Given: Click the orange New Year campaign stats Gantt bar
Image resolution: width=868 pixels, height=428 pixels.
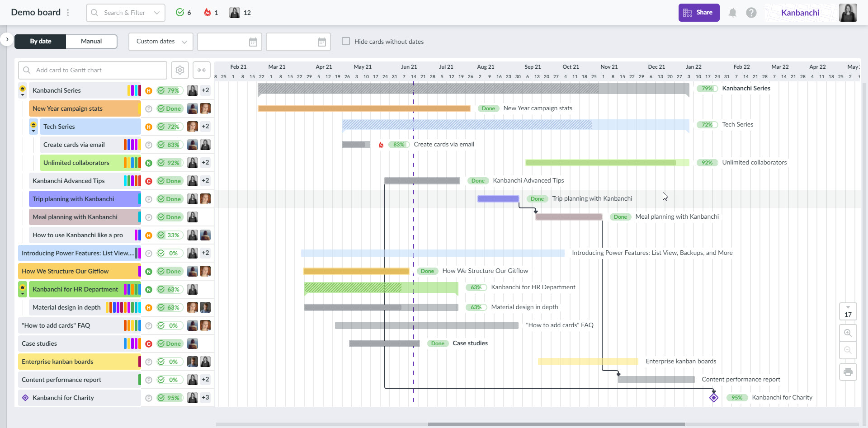Looking at the screenshot, I should 364,108.
